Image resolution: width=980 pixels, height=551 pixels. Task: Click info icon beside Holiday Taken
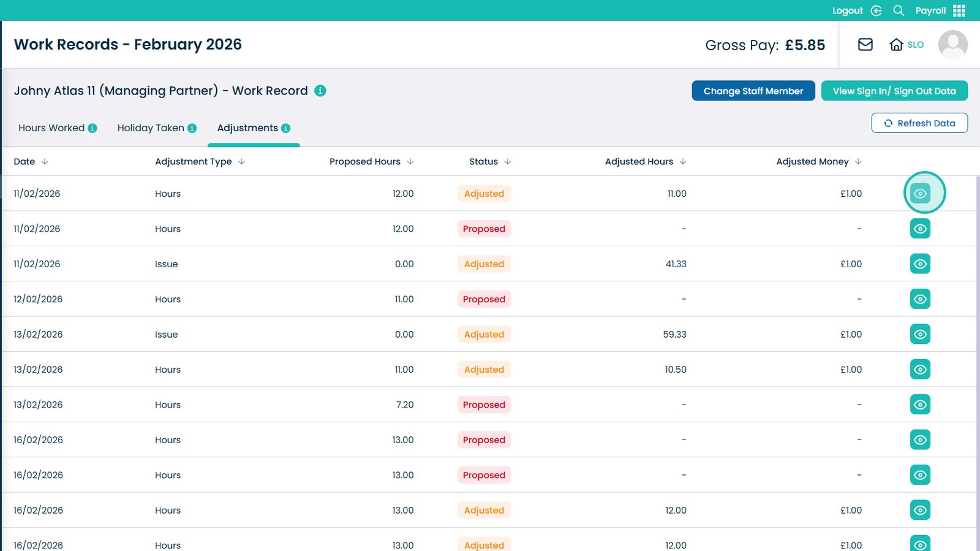(x=192, y=128)
